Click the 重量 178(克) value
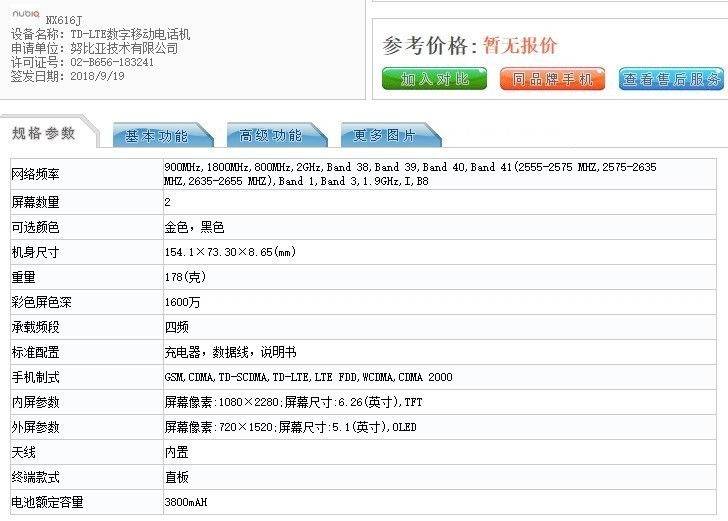This screenshot has width=728, height=521. coord(185,277)
